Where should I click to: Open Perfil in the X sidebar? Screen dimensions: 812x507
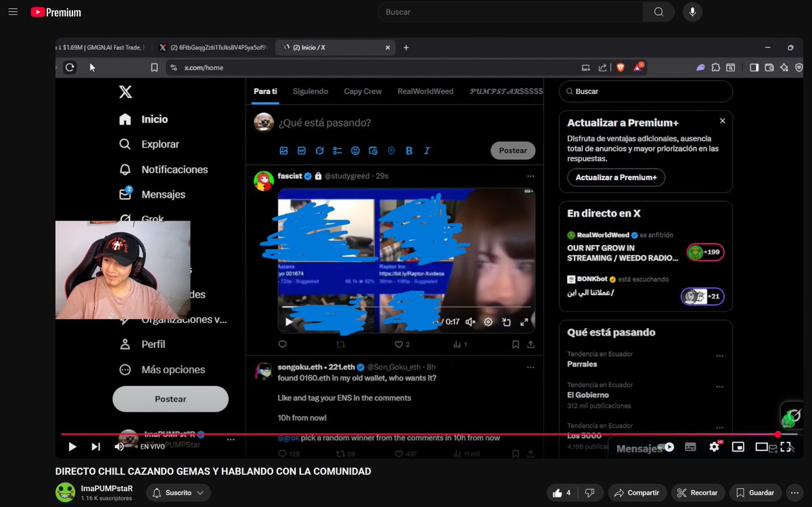coord(142,344)
